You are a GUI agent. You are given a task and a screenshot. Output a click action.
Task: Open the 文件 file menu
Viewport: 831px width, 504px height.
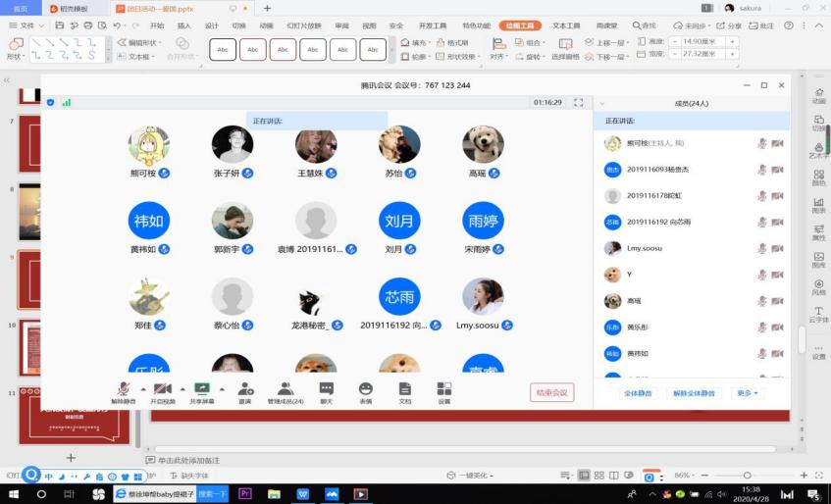(x=26, y=25)
